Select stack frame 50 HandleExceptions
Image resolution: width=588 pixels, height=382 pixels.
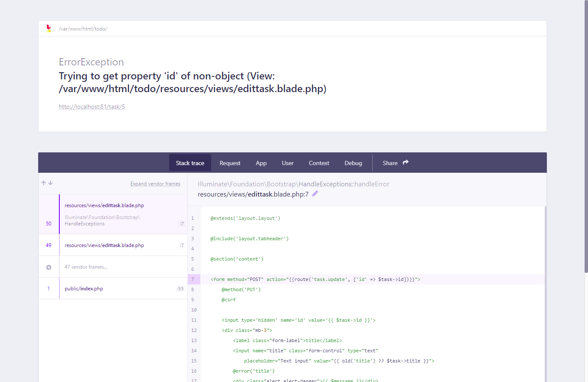tap(104, 214)
